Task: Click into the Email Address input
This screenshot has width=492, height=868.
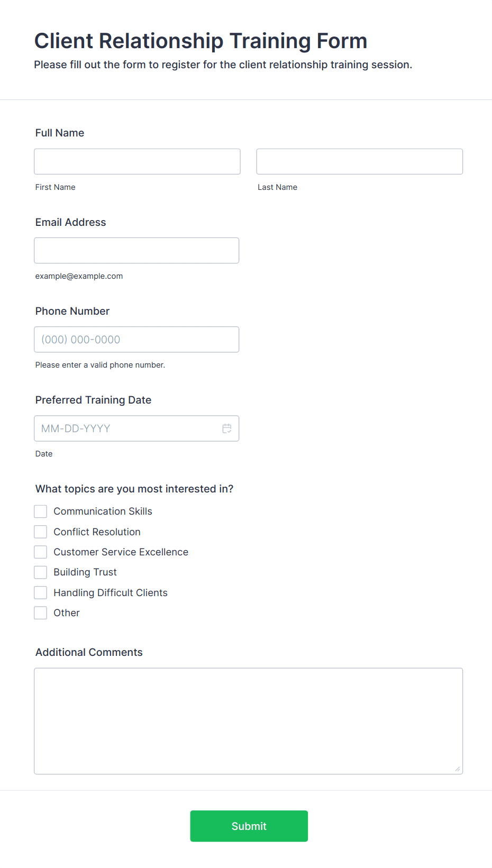Action: 136,250
